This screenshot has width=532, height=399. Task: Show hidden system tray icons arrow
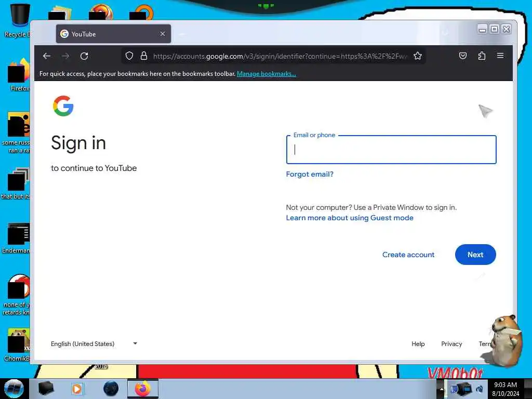(442, 389)
